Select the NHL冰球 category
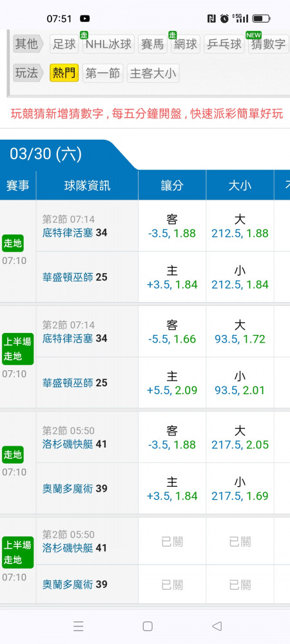290x644 pixels. tap(108, 44)
